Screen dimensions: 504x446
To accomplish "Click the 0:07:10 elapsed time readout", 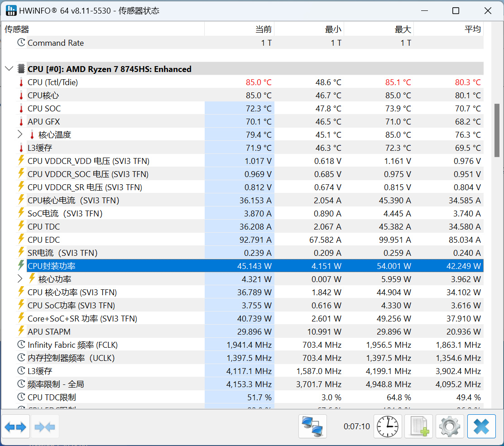I will click(x=357, y=427).
